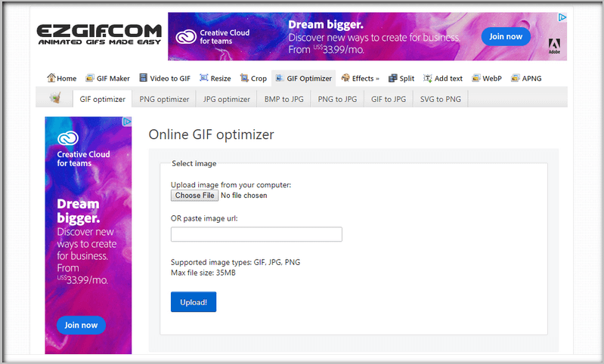Click the Effects palette icon

[345, 78]
